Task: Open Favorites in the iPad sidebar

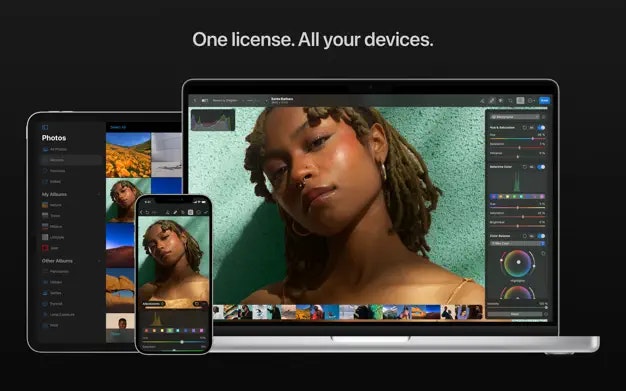Action: 53,171
